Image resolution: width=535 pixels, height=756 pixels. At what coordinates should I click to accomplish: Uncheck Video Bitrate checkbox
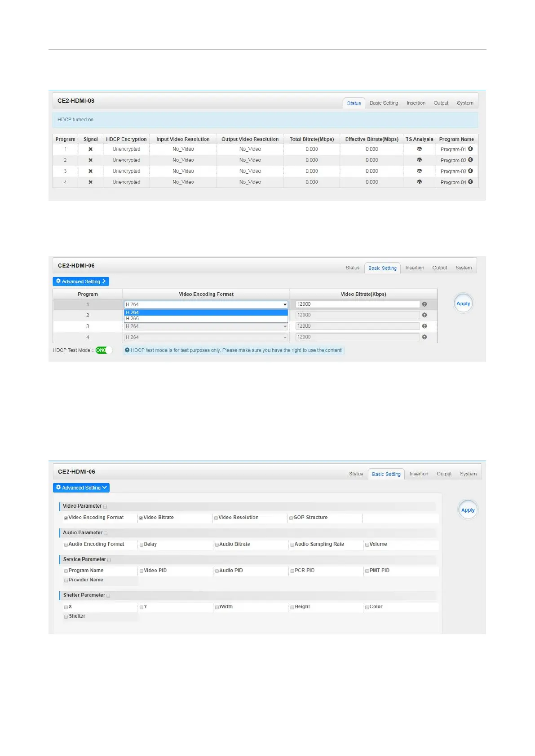click(x=141, y=518)
